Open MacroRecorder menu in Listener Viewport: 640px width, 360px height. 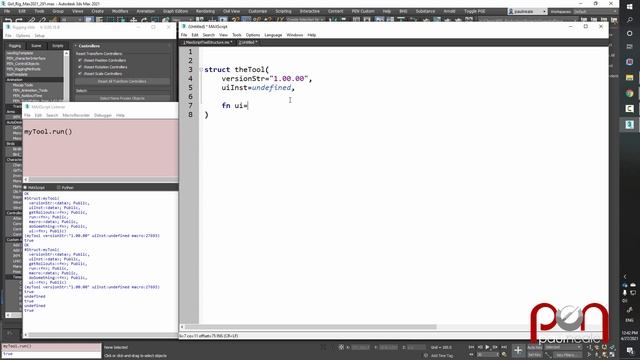pyautogui.click(x=76, y=116)
